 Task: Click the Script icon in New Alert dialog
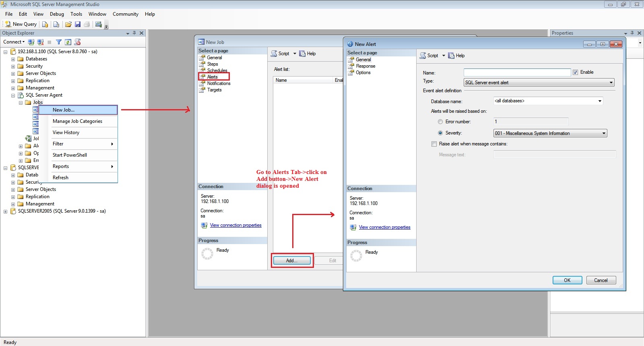point(423,56)
